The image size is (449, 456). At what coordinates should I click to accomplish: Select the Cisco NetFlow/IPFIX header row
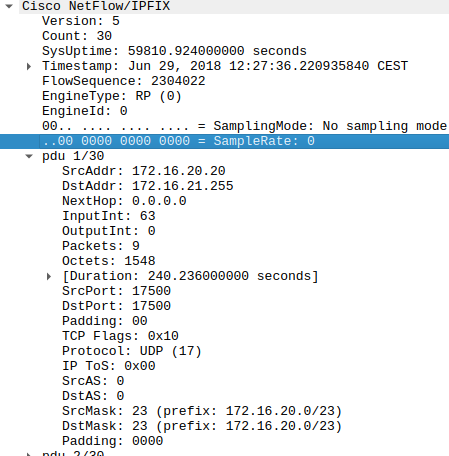coord(234,6)
